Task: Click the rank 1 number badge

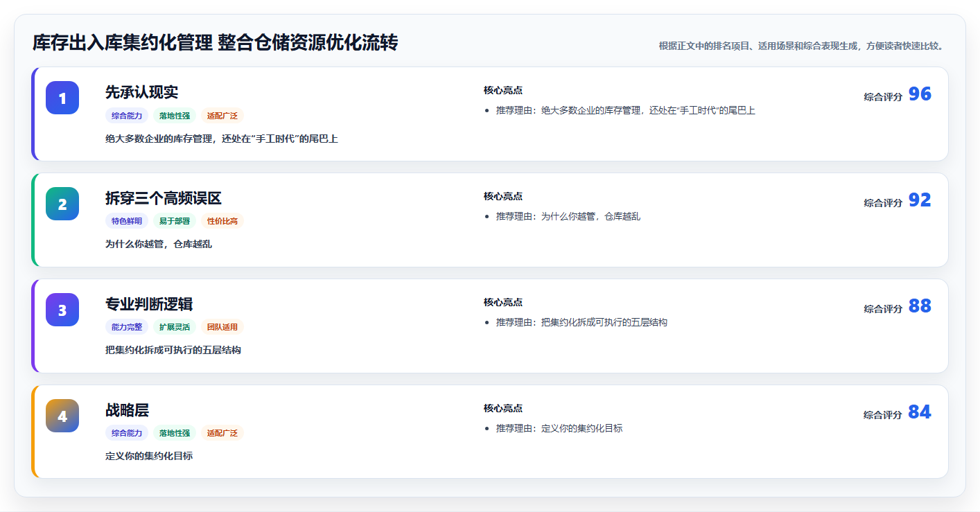Action: [62, 98]
